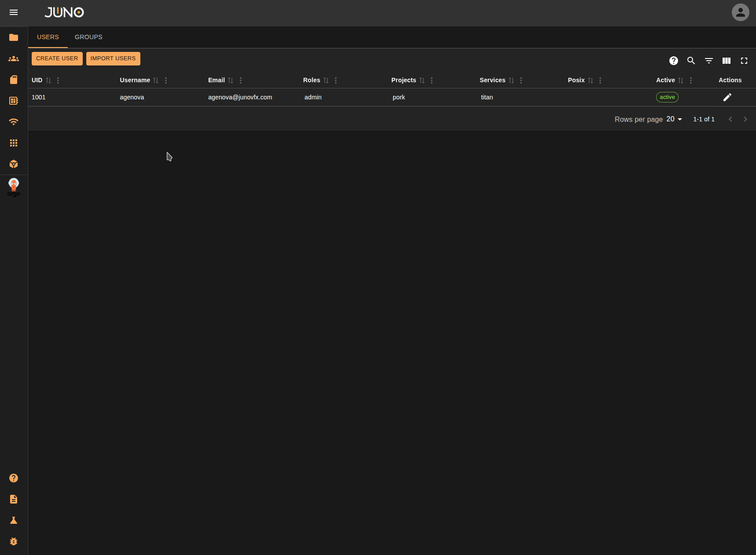The width and height of the screenshot is (756, 555).
Task: Open the Rows per page dropdown
Action: [673, 119]
